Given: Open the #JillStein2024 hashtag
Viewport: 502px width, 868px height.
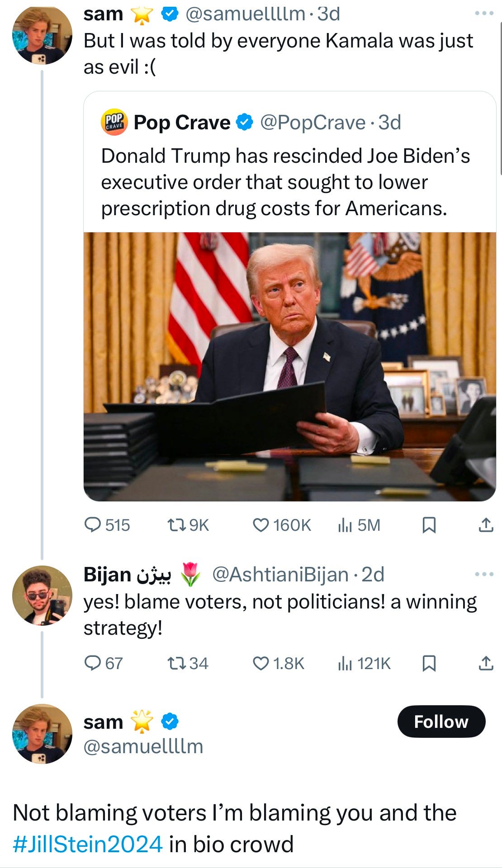Looking at the screenshot, I should pos(88,844).
